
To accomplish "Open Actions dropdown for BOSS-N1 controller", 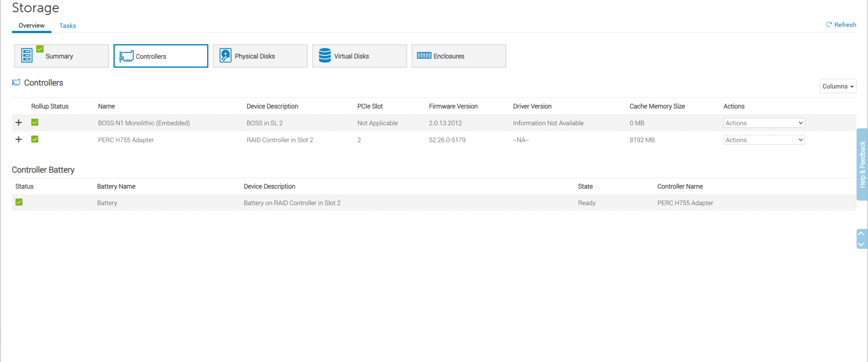I will tap(764, 123).
